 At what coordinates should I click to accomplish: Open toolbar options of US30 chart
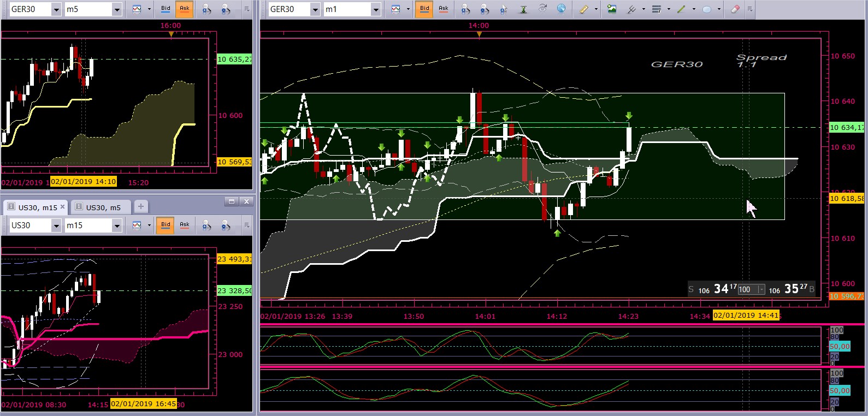click(x=246, y=225)
